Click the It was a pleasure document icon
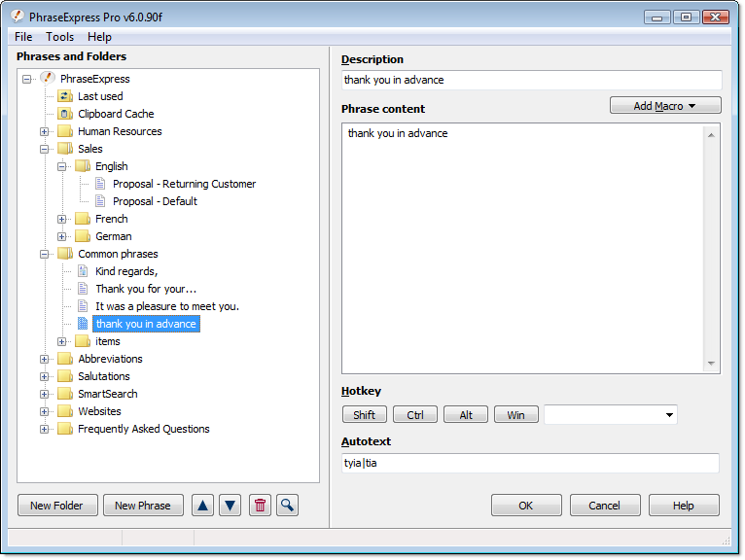Screen dimensions: 745x560 click(x=83, y=306)
